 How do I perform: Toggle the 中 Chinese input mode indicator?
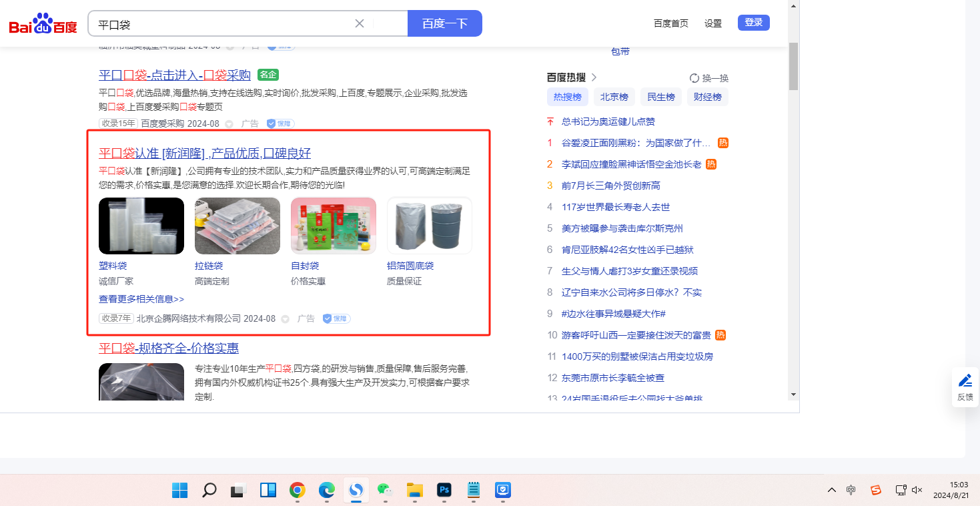click(x=851, y=490)
